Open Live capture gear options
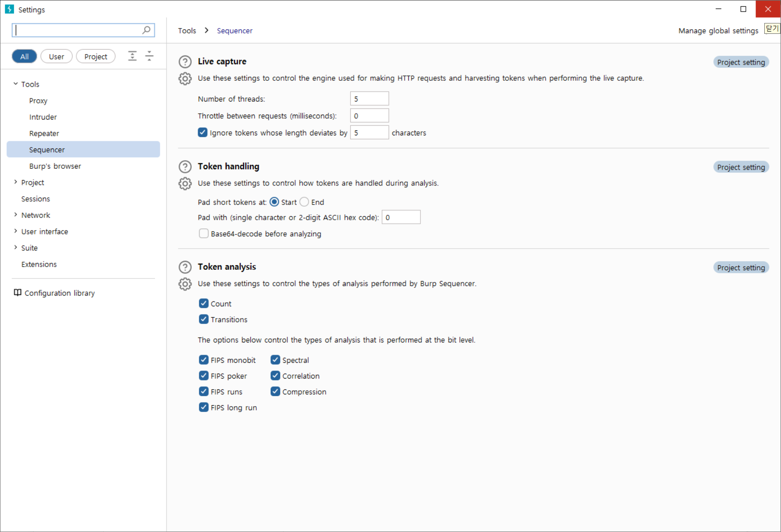The height and width of the screenshot is (532, 781). (x=185, y=79)
